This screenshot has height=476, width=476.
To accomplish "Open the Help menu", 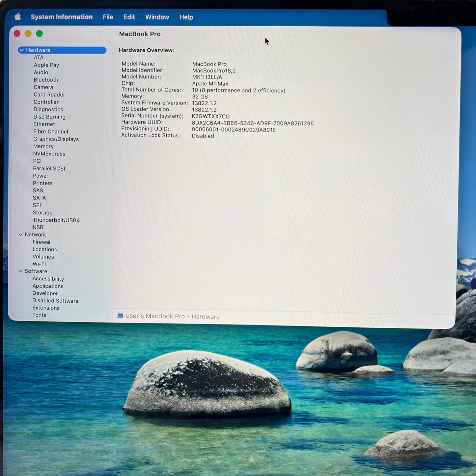I will point(186,17).
